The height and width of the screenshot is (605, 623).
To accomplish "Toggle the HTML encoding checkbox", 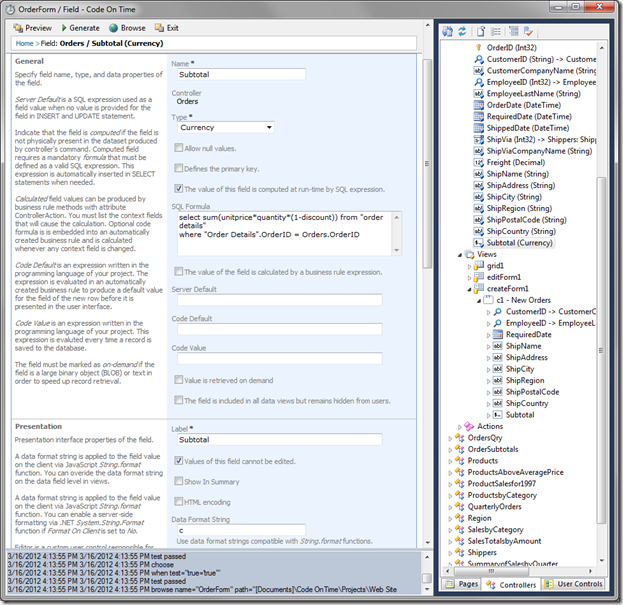I will coord(178,502).
